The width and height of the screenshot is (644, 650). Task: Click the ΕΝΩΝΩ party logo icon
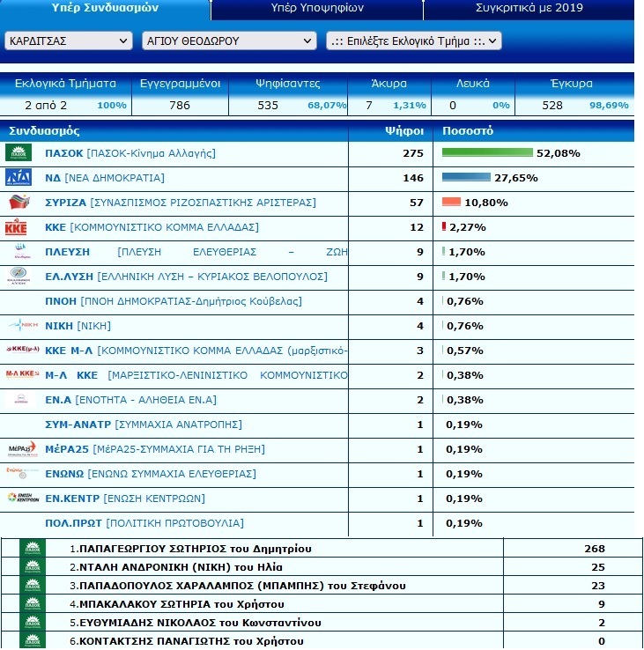pos(22,473)
